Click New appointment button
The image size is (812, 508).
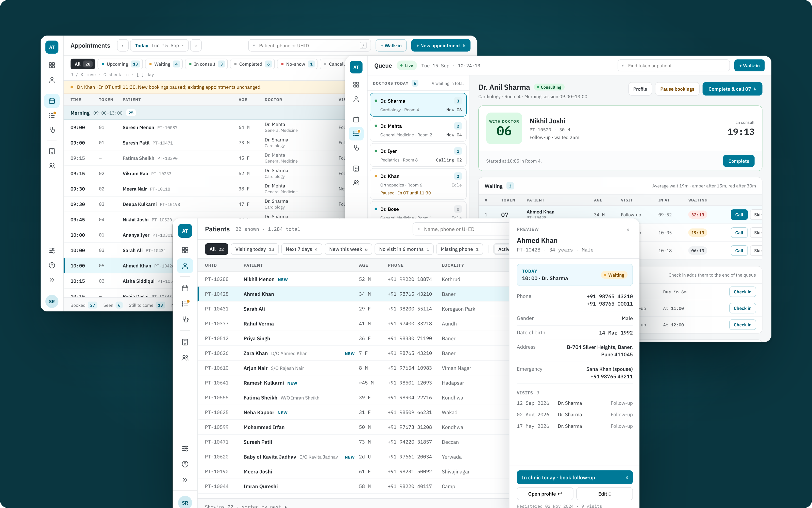[x=441, y=46]
